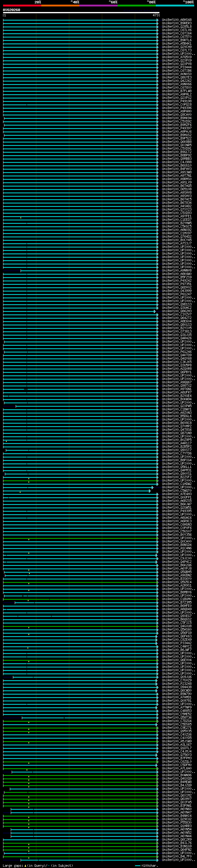197x868 pixels.
Task: Open hit UniRef100_P33444
Action: [177, 67]
